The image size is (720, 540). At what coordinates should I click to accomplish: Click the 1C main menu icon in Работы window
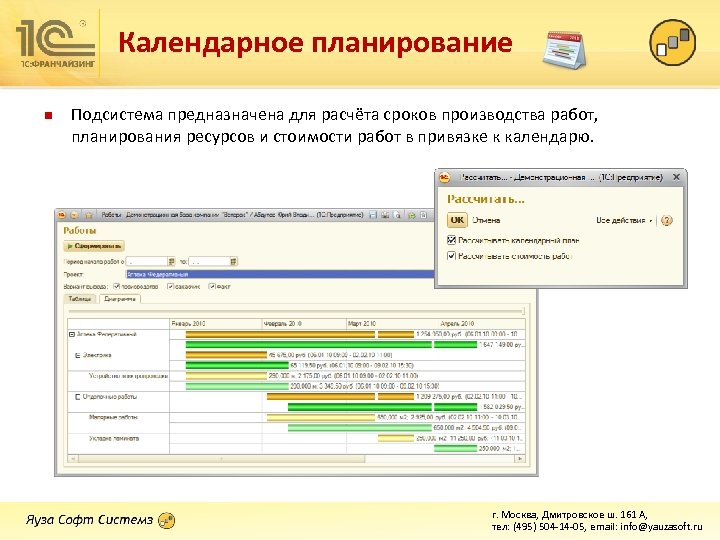[x=62, y=214]
